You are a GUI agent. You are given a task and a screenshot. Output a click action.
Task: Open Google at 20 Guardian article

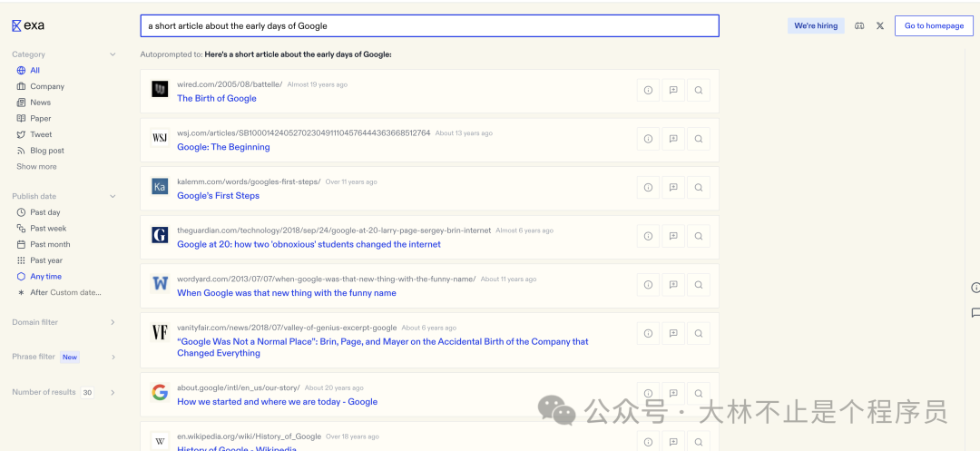click(309, 244)
